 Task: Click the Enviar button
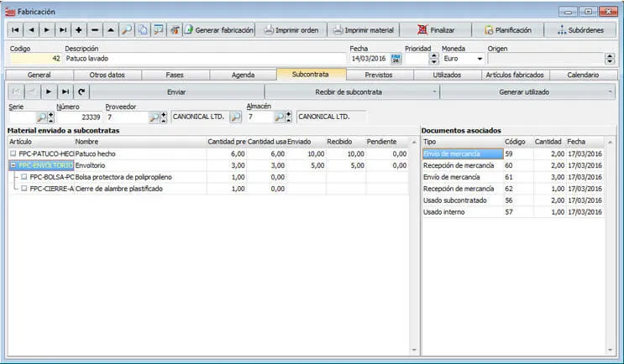[176, 91]
